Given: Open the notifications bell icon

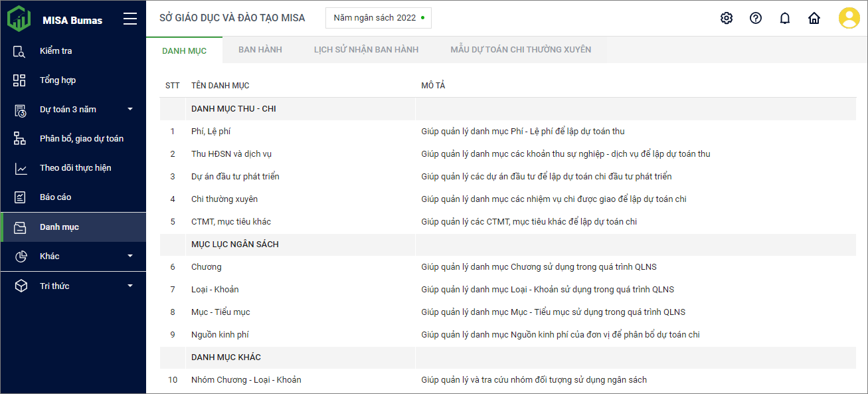Looking at the screenshot, I should [x=785, y=18].
